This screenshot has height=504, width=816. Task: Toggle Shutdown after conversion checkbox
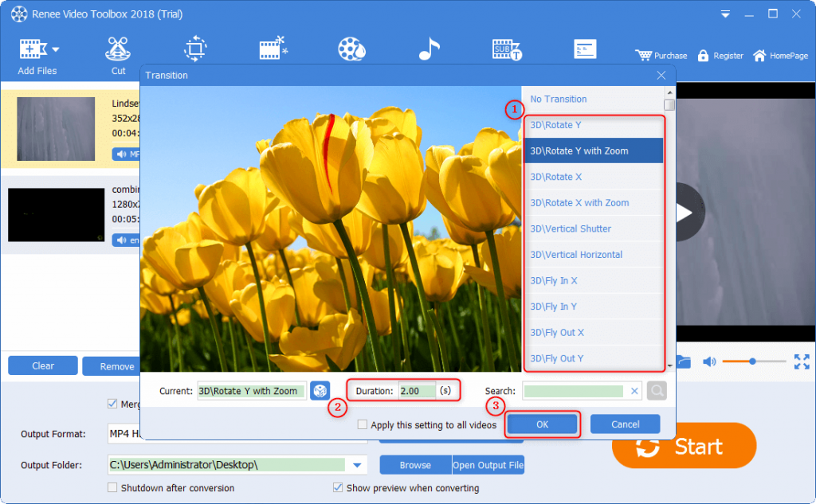pyautogui.click(x=112, y=487)
